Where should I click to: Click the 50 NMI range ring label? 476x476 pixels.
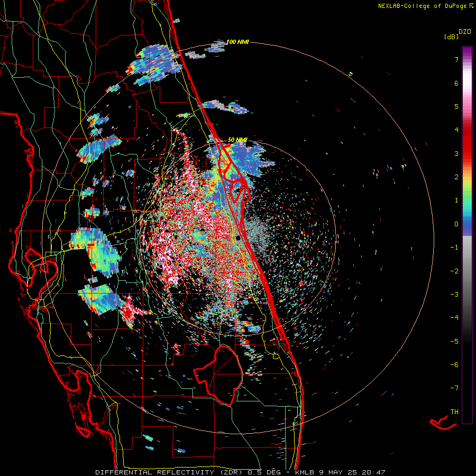pos(237,140)
